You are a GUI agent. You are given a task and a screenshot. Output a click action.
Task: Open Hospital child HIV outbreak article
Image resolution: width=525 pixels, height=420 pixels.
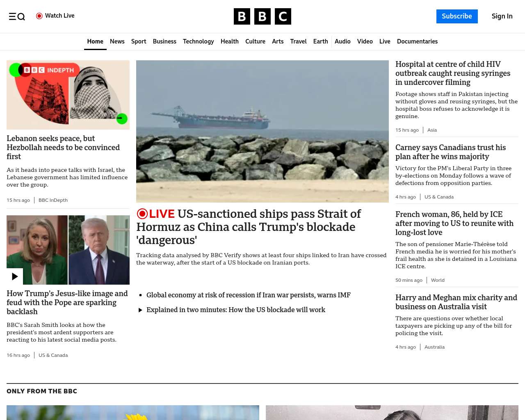pyautogui.click(x=453, y=73)
